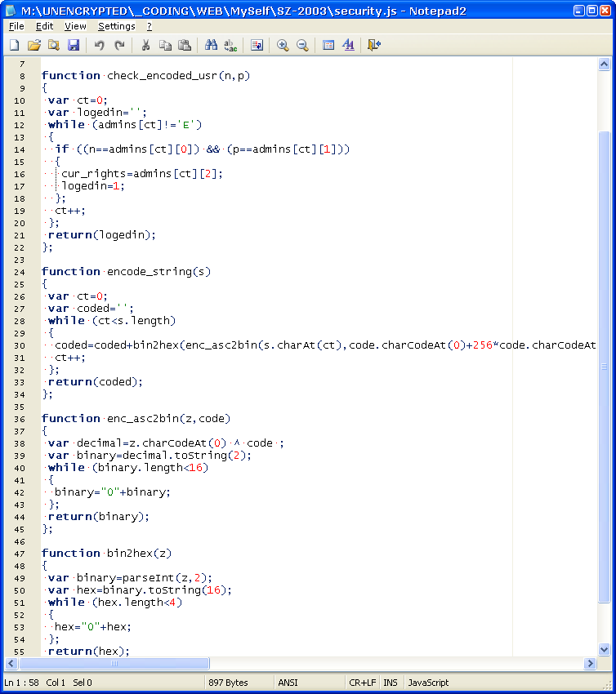This screenshot has height=694, width=616.
Task: Open customize schemes font icon
Action: [x=348, y=45]
